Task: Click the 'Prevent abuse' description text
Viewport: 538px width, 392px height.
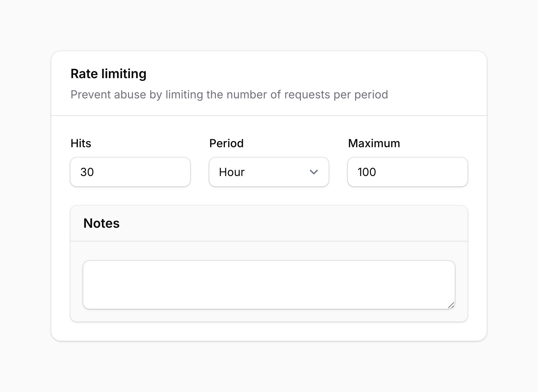Action: 229,95
